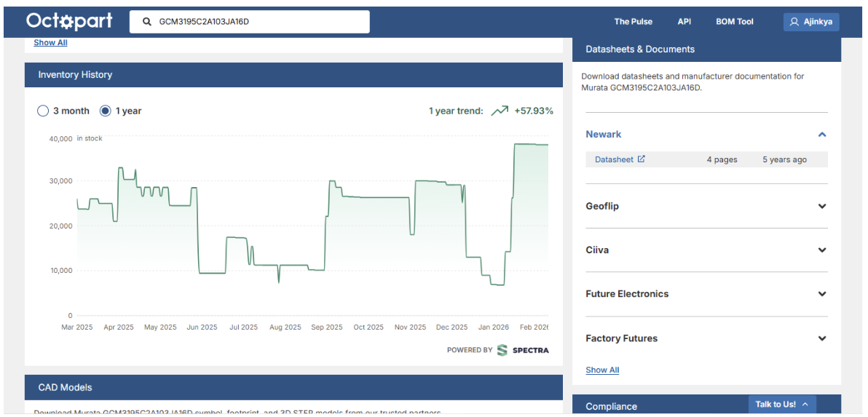The image size is (868, 417).
Task: Select the 3 month radio button
Action: coord(43,111)
